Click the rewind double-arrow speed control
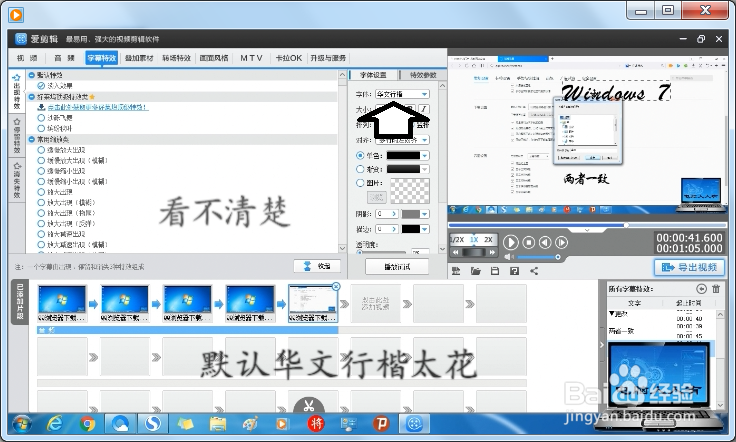The height and width of the screenshot is (442, 736). click(455, 252)
